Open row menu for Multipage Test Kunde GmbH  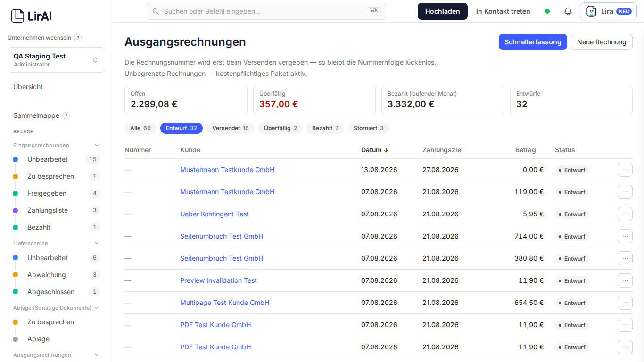pos(625,303)
